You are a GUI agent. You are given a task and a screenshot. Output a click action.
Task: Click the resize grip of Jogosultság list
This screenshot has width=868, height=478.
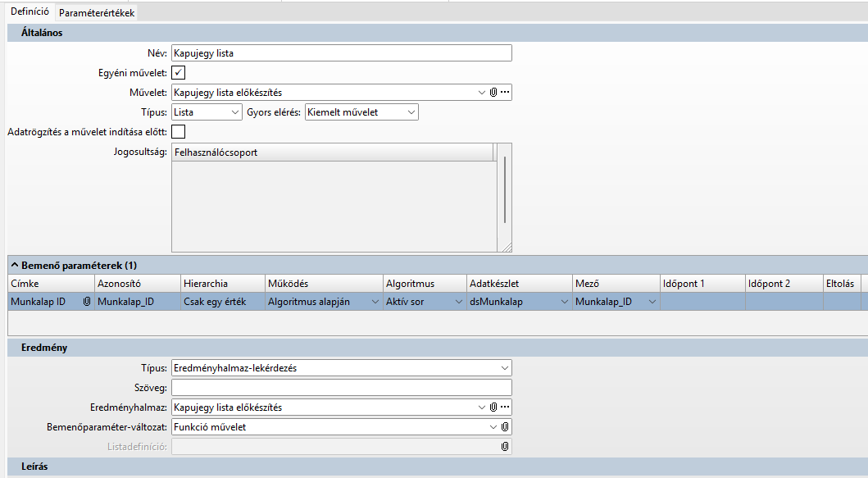click(506, 247)
